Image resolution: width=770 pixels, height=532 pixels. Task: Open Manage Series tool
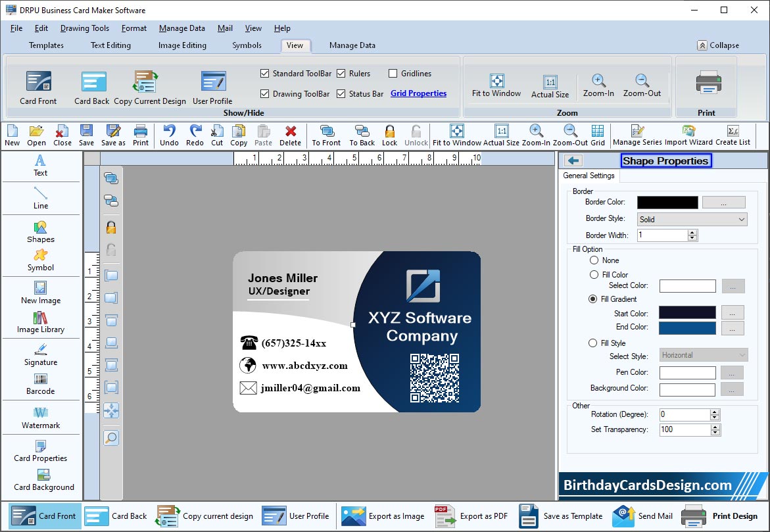637,135
